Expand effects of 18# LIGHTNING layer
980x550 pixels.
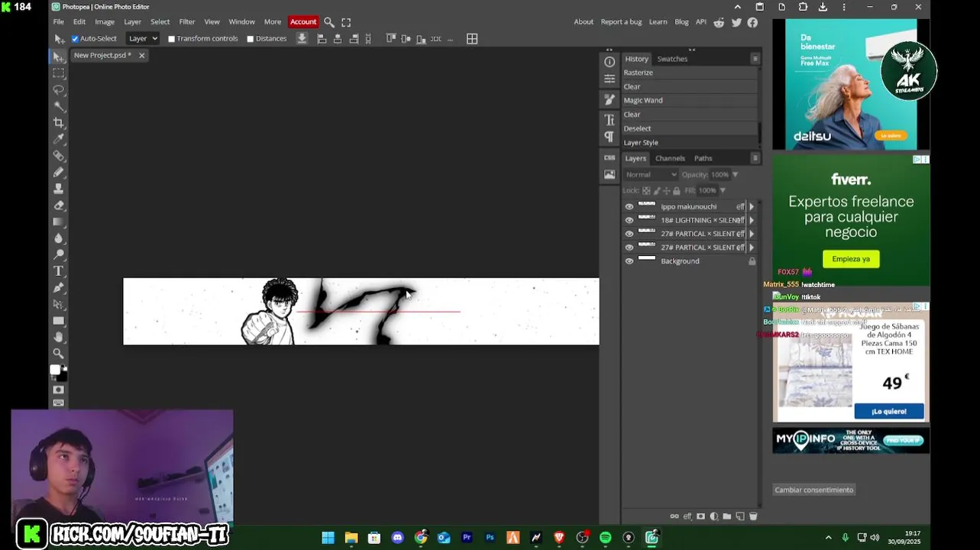(751, 220)
